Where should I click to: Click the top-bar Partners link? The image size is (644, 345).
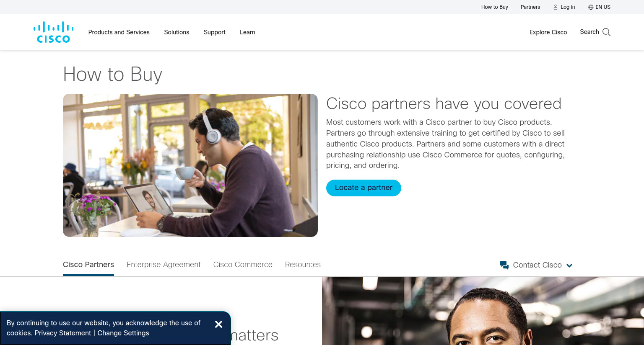(x=530, y=7)
